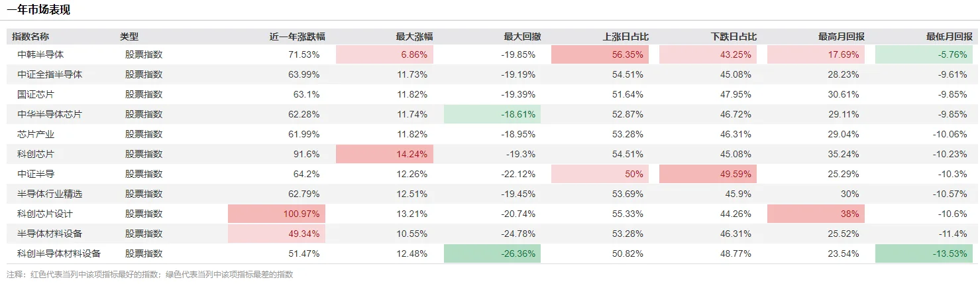Image resolution: width=980 pixels, height=284 pixels.
Task: Select the 上涨日占比 column header
Action: [626, 37]
